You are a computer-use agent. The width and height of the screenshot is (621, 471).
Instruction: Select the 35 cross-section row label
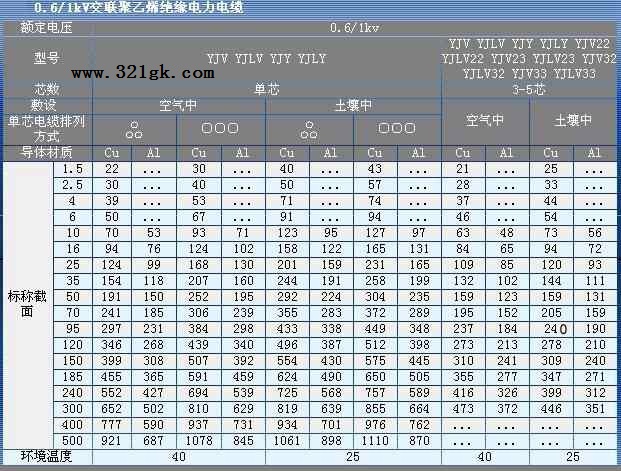(73, 281)
